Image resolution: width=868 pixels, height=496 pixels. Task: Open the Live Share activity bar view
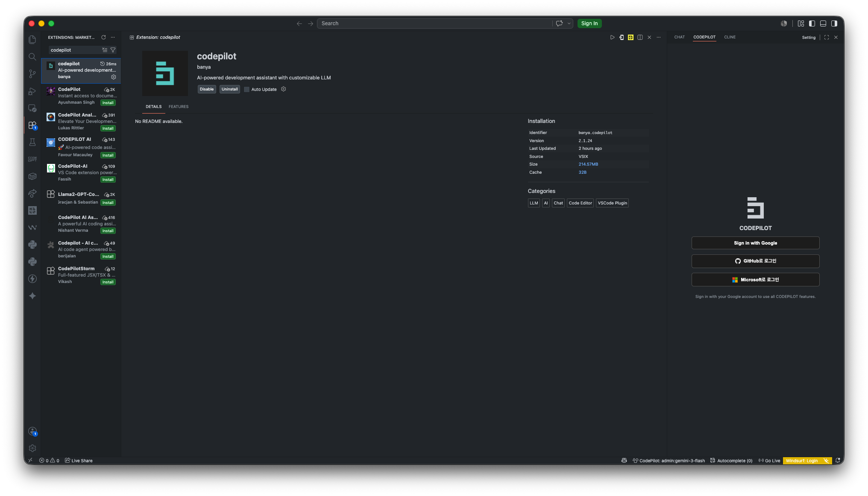pyautogui.click(x=32, y=193)
